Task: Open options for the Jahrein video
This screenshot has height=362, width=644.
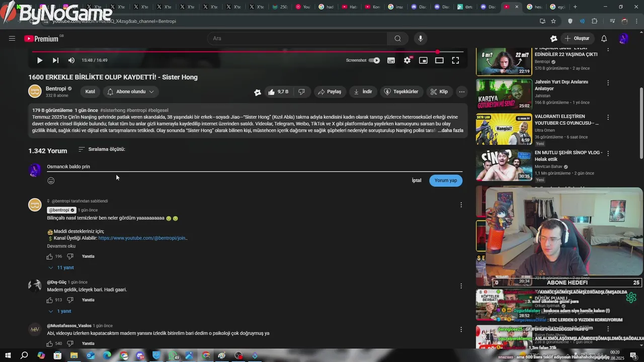Action: [x=608, y=82]
